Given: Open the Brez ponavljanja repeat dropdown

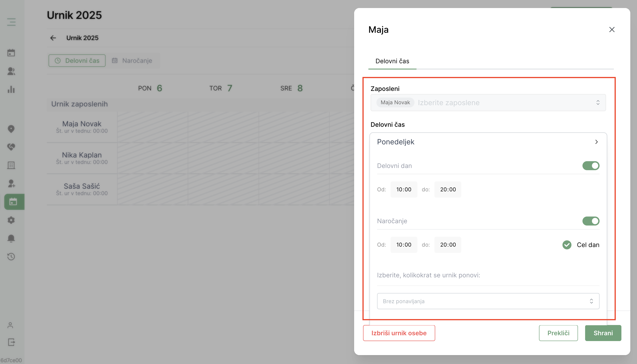Looking at the screenshot, I should (x=488, y=301).
